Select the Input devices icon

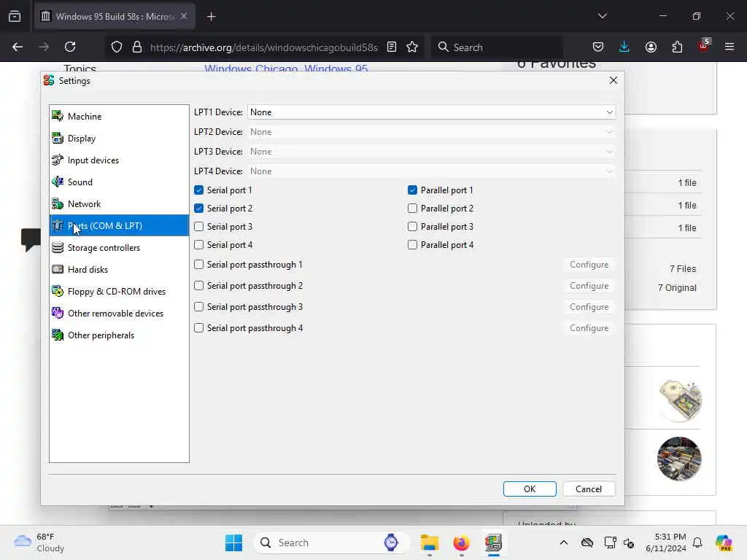click(58, 160)
